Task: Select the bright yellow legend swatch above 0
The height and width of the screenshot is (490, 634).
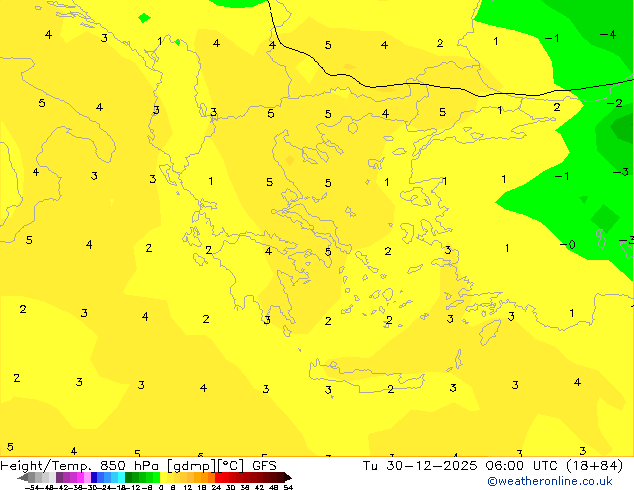Action: pyautogui.click(x=163, y=477)
